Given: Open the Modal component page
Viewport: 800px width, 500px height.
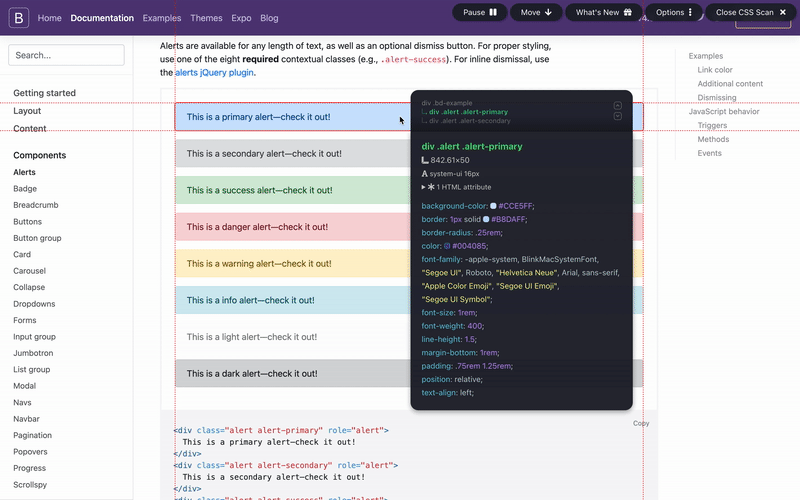Looking at the screenshot, I should pos(24,386).
